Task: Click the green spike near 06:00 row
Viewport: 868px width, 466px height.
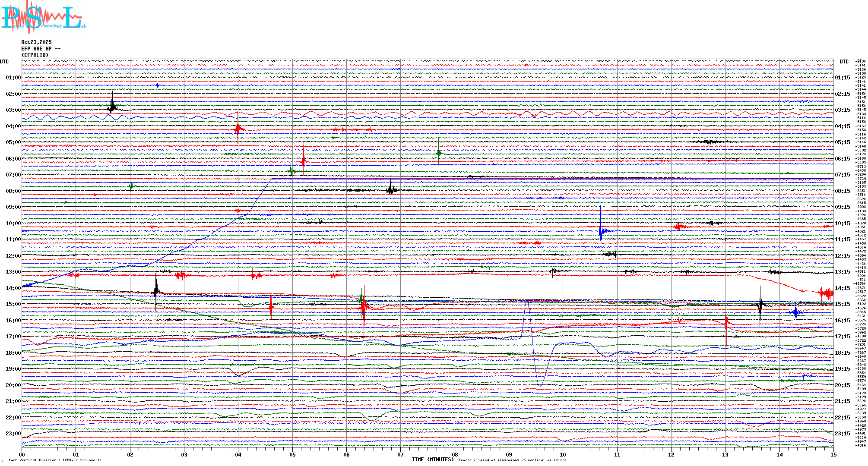Action: pyautogui.click(x=439, y=152)
